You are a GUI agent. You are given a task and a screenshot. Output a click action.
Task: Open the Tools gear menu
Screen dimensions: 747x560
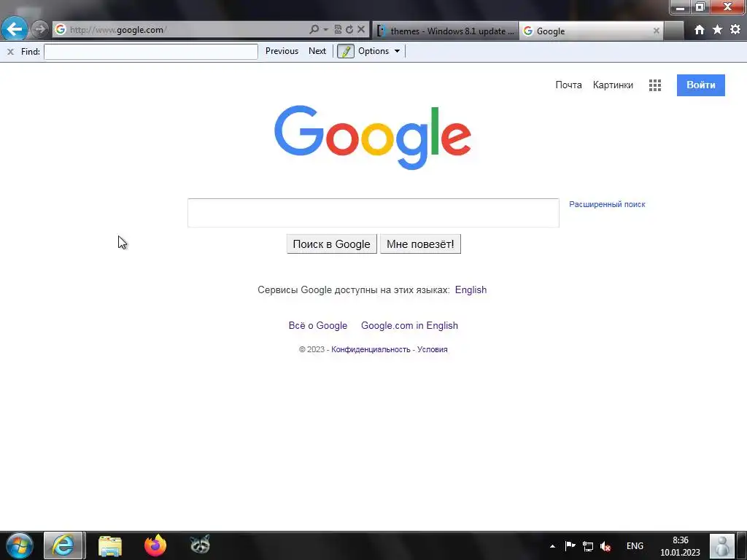click(x=735, y=29)
